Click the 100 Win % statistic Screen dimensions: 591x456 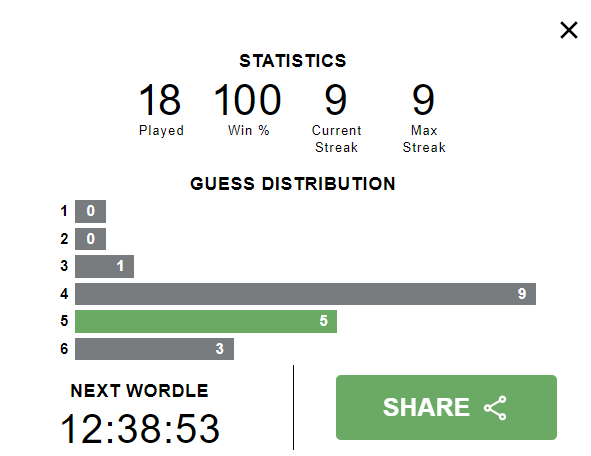click(x=248, y=100)
